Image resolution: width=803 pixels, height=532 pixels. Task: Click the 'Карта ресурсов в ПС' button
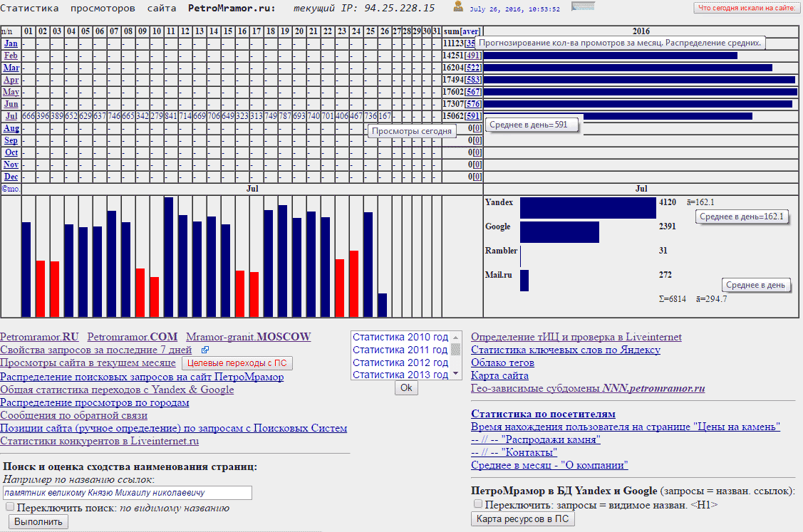(522, 518)
